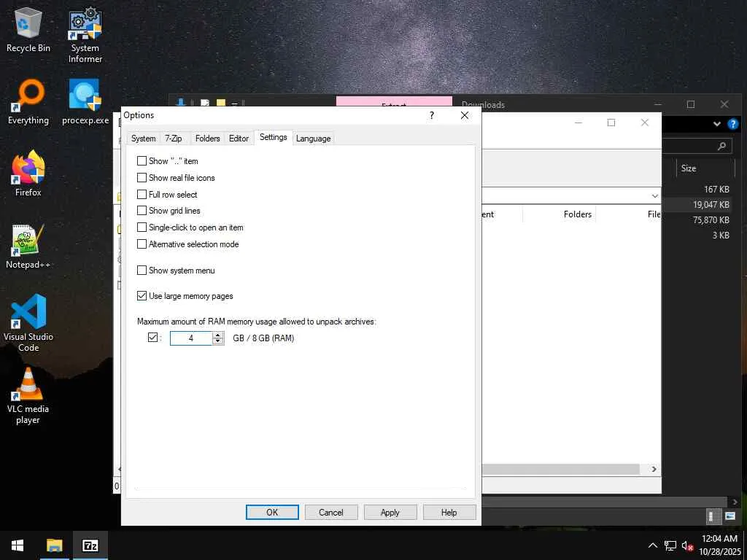Switch Explorer to large icons view
This screenshot has height=560, width=747.
(729, 516)
